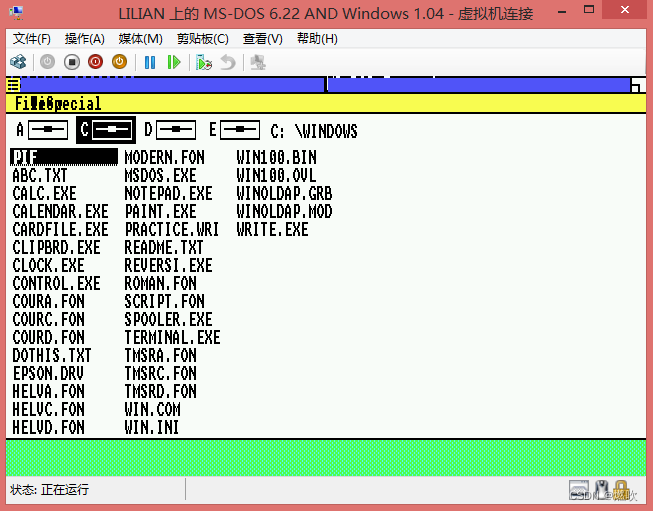This screenshot has width=653, height=511.
Task: Select WIN.COM file
Action: [x=152, y=409]
